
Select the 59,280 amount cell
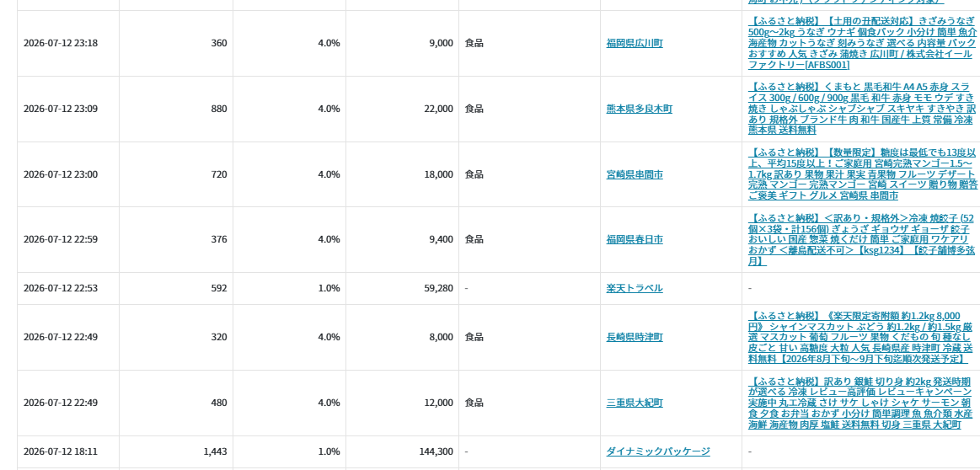click(402, 288)
